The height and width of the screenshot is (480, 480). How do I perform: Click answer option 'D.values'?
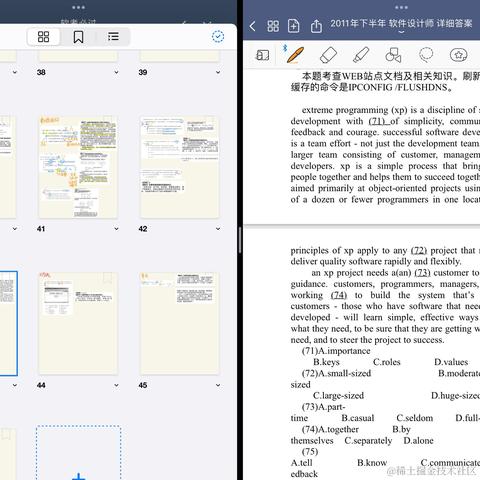click(451, 362)
